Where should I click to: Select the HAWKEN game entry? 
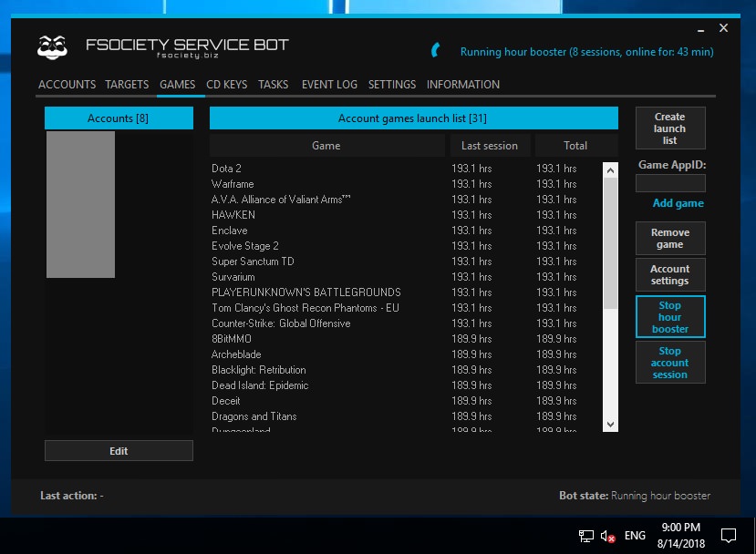pos(405,215)
